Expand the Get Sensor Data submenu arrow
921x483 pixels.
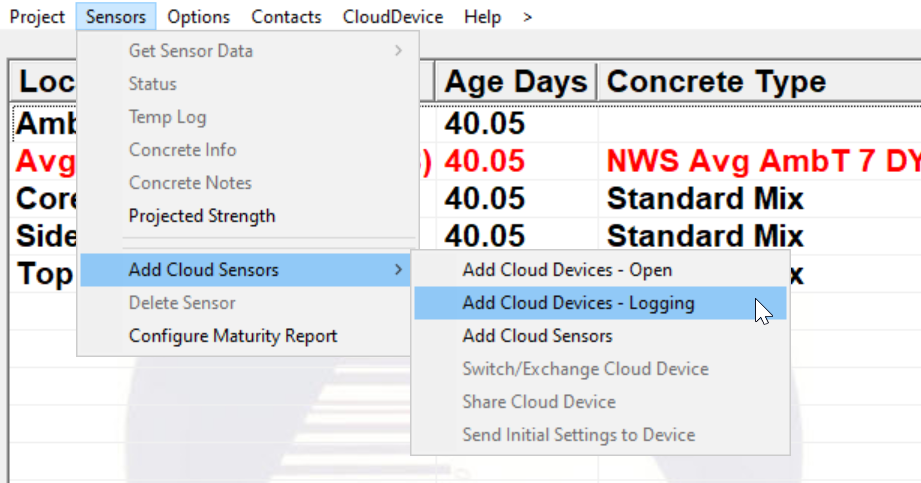point(398,51)
